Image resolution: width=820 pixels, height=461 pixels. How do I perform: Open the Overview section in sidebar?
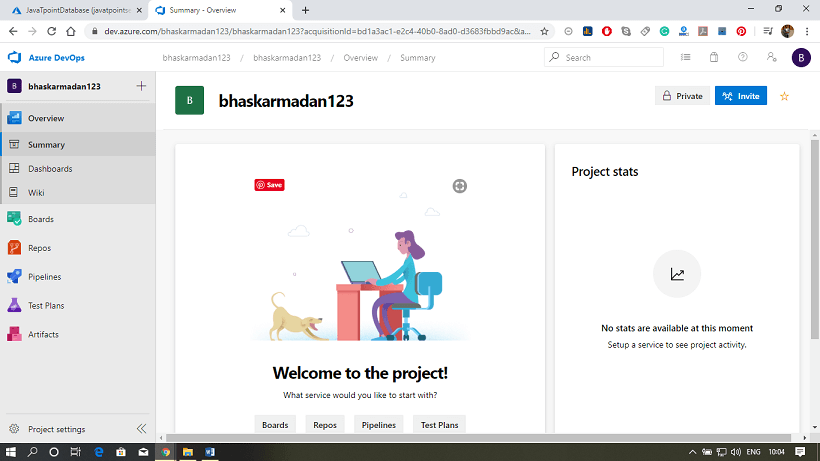(77, 118)
